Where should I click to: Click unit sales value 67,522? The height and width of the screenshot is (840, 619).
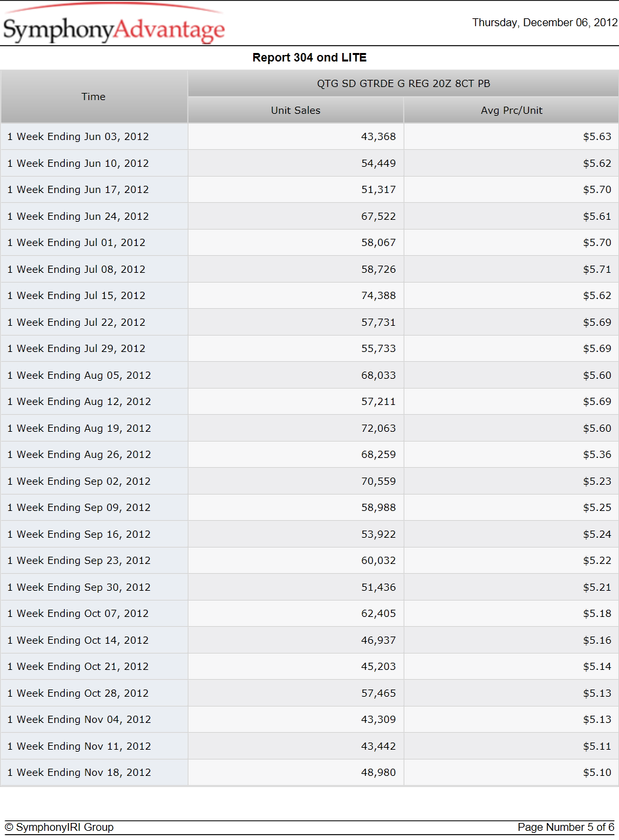pos(379,217)
